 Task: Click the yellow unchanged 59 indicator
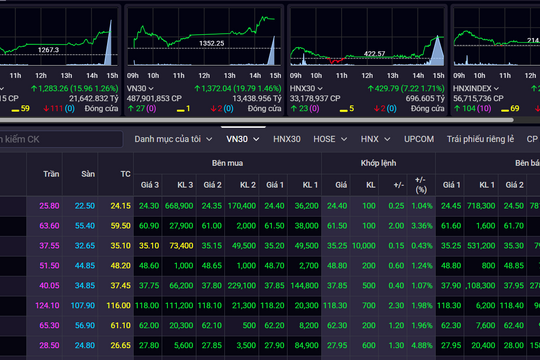point(21,109)
